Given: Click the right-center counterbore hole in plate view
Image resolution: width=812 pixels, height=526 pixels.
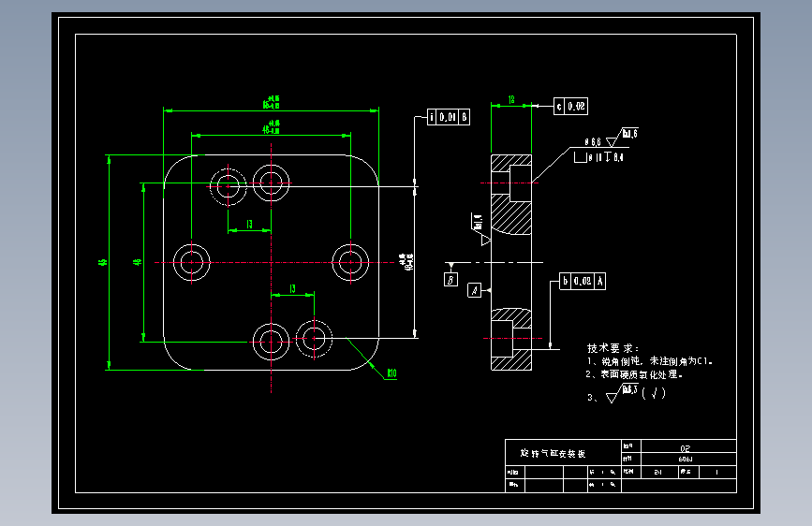Looking at the screenshot, I should coord(350,262).
